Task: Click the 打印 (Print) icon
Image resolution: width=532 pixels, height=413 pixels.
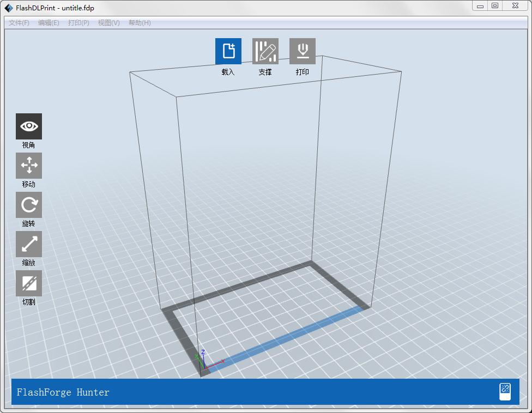Action: coord(303,51)
